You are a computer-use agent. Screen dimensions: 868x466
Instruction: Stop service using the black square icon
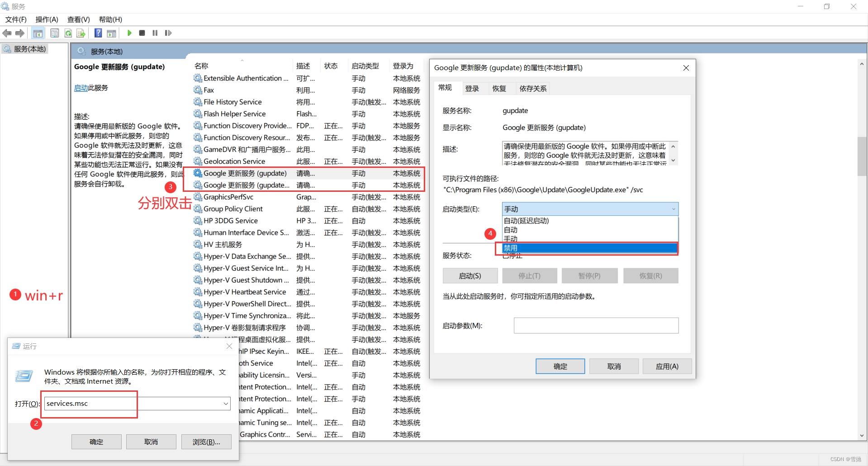pyautogui.click(x=142, y=33)
